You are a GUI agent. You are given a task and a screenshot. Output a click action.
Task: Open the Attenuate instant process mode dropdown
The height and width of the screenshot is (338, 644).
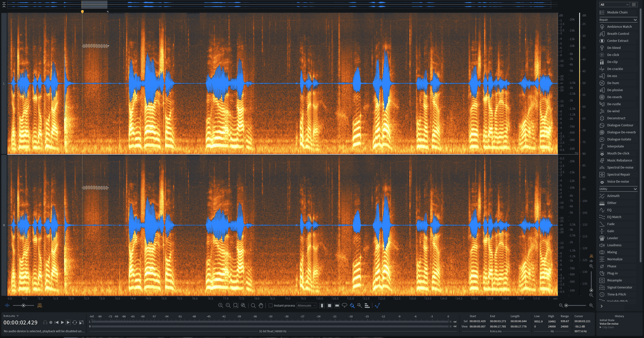(x=306, y=306)
